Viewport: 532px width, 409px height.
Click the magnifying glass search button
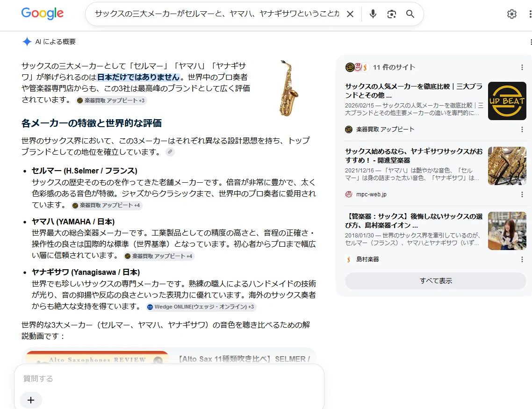[x=410, y=14]
